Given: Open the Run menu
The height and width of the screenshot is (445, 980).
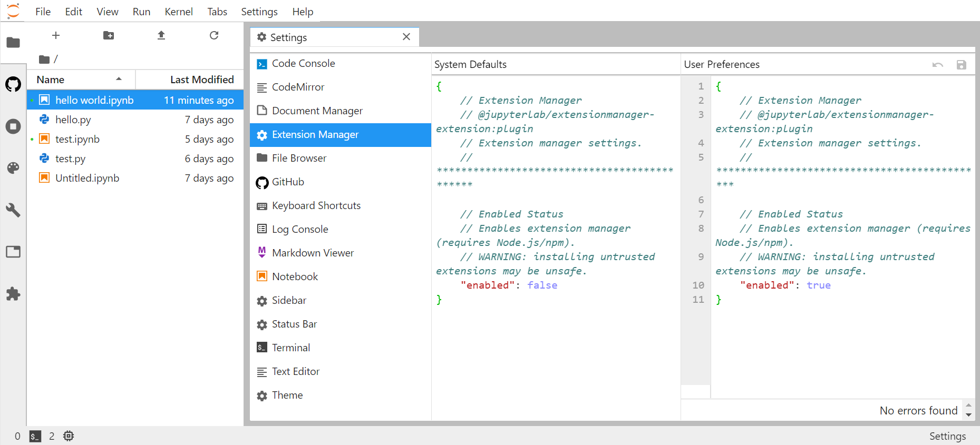Looking at the screenshot, I should 141,12.
